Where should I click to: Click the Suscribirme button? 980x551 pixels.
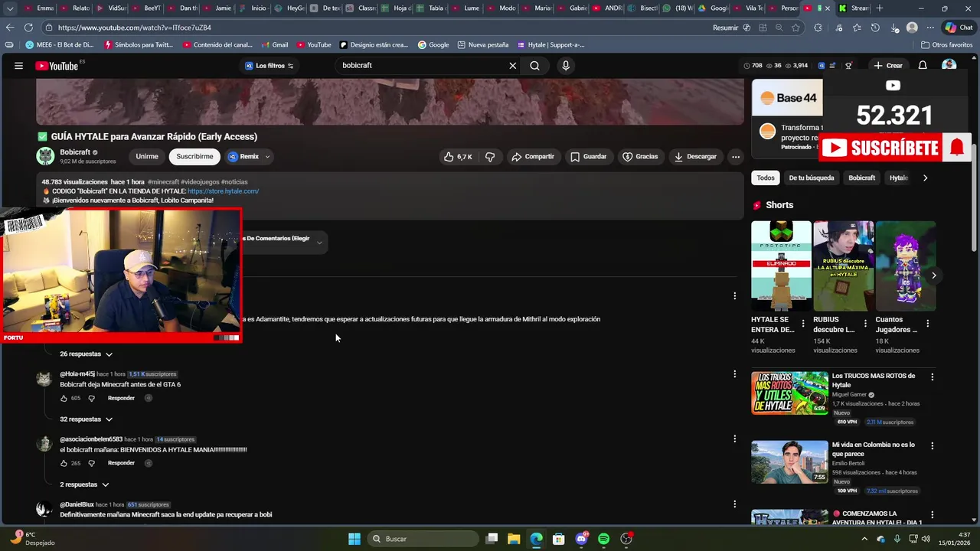tap(194, 157)
